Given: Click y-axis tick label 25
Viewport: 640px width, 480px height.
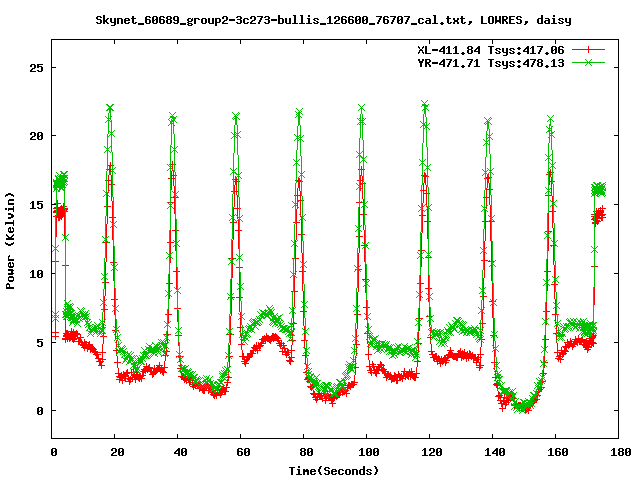Looking at the screenshot, I should click(36, 68).
